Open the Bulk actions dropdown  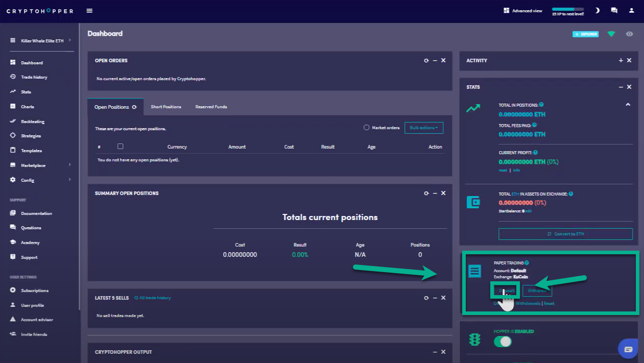423,128
